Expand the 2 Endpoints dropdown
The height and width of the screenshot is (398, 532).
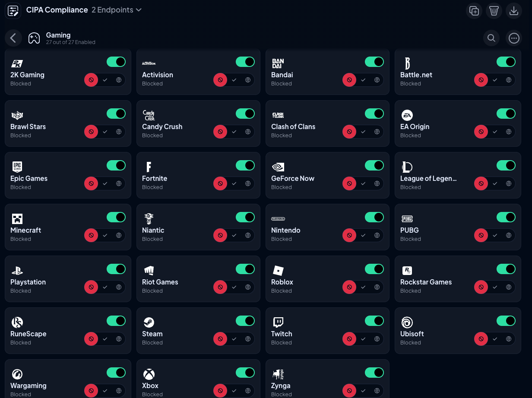click(x=117, y=10)
